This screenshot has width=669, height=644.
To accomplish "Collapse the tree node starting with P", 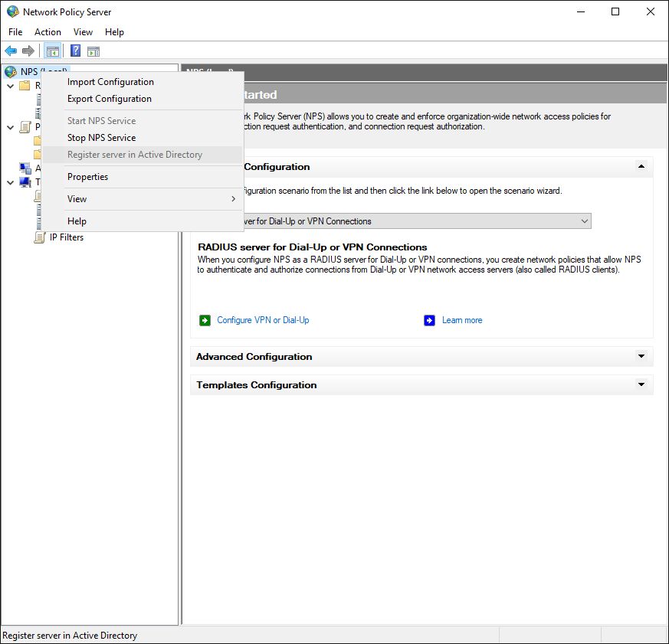I will 11,127.
